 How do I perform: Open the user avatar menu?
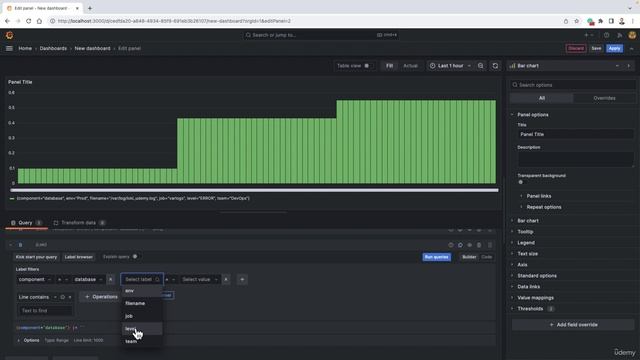(632, 35)
